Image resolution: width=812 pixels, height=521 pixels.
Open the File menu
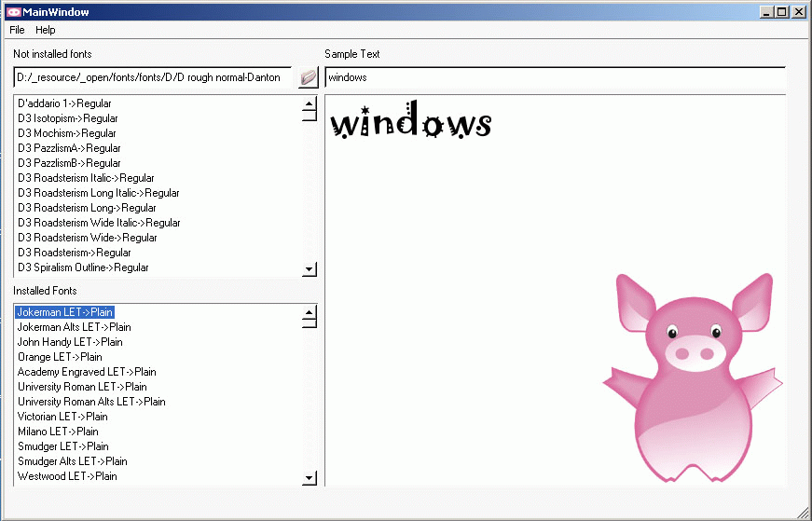(x=17, y=30)
